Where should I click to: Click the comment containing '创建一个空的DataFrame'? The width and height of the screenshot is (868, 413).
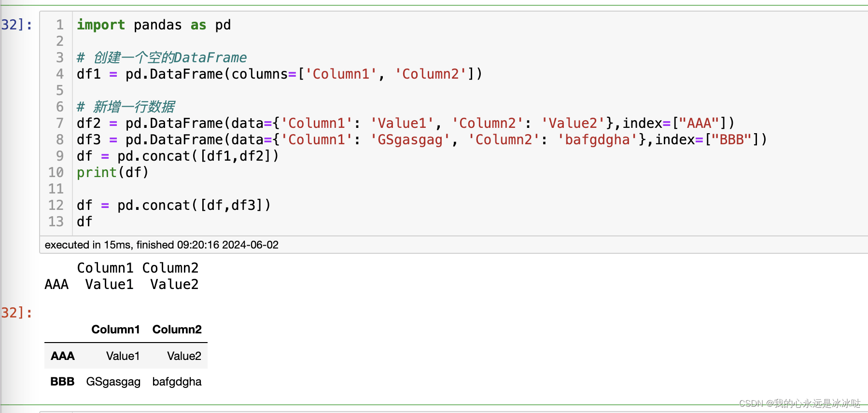click(x=162, y=58)
